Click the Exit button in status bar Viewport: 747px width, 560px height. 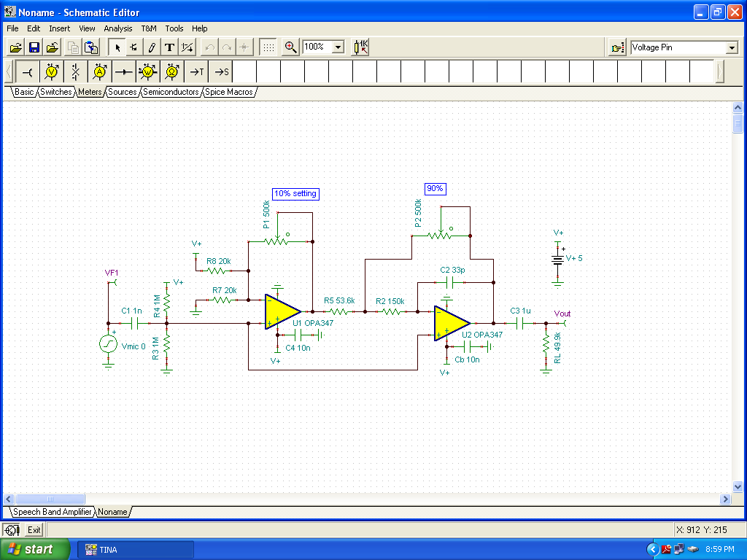coord(34,530)
